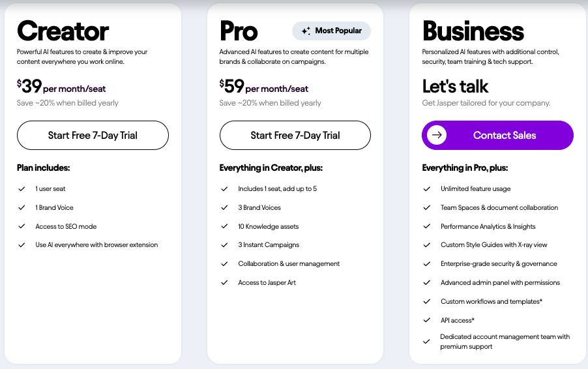Click the $59 per month/seat price
The image size is (588, 369).
pyautogui.click(x=263, y=87)
